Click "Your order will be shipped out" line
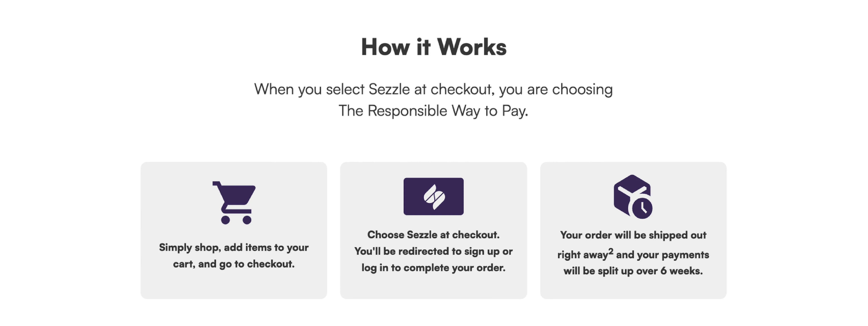The image size is (868, 326). 633,235
